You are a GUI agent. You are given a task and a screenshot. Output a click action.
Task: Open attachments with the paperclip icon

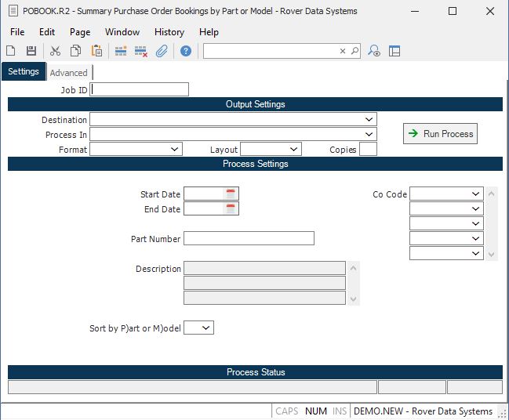pos(162,51)
